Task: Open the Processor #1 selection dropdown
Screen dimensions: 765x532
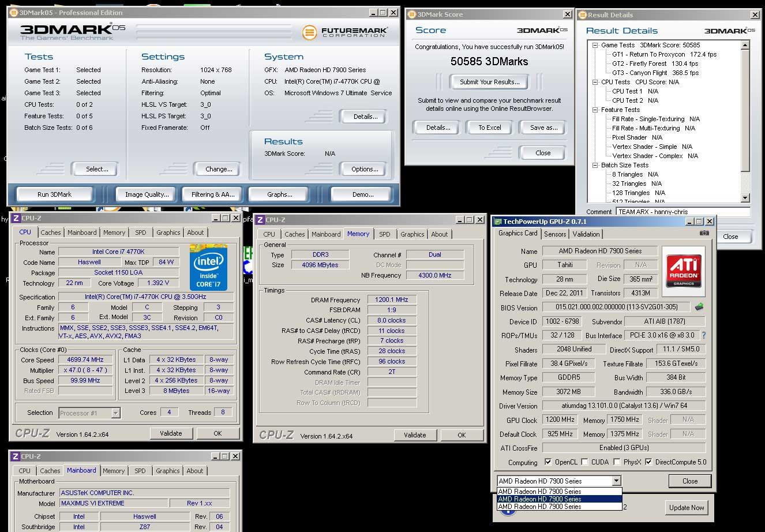Action: click(x=115, y=413)
